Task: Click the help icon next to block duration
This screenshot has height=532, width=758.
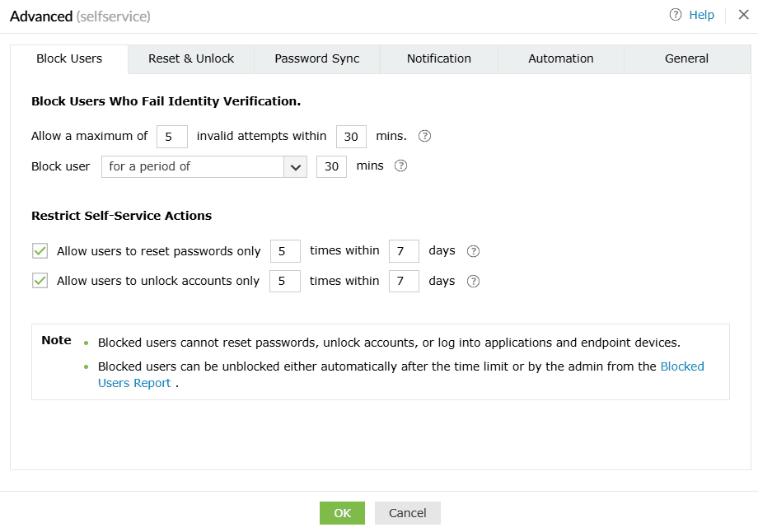Action: (x=400, y=166)
